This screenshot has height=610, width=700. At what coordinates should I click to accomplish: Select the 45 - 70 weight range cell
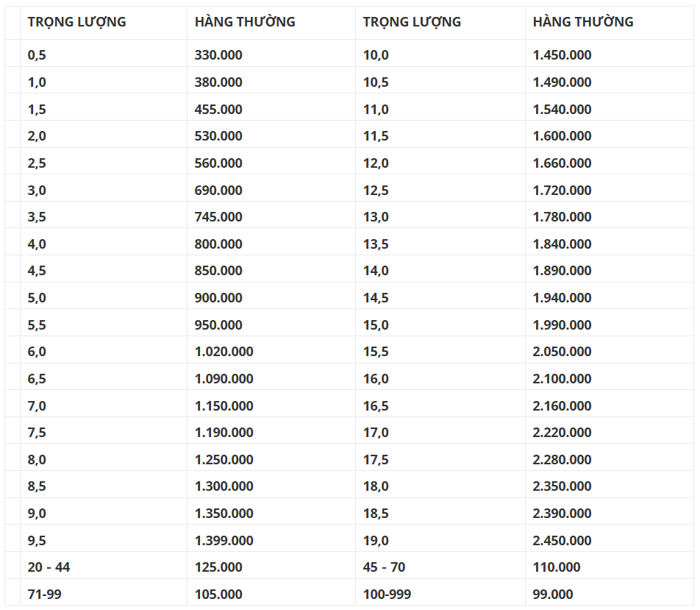pyautogui.click(x=384, y=567)
